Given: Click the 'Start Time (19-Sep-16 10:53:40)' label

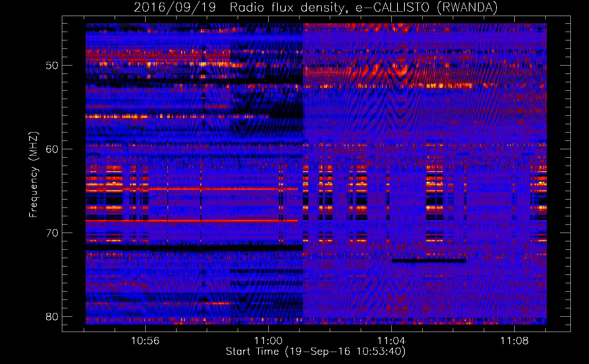Looking at the screenshot, I should [316, 352].
